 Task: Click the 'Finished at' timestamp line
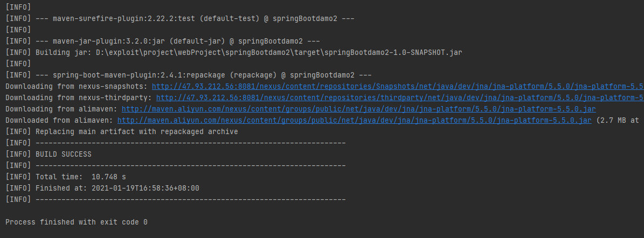pos(117,188)
